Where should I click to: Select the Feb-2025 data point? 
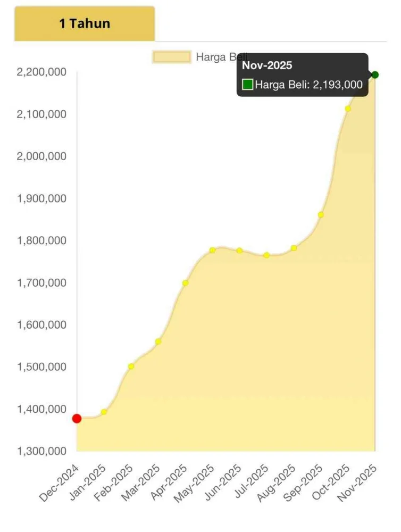click(131, 367)
